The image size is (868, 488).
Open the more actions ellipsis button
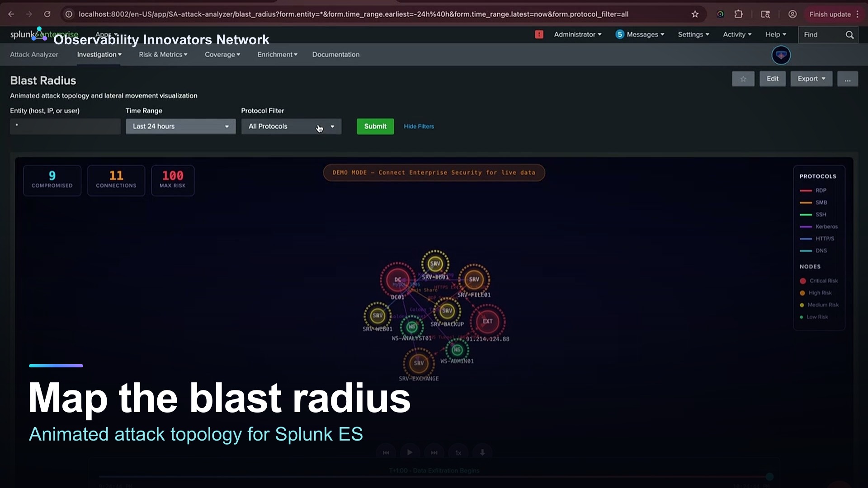click(848, 79)
